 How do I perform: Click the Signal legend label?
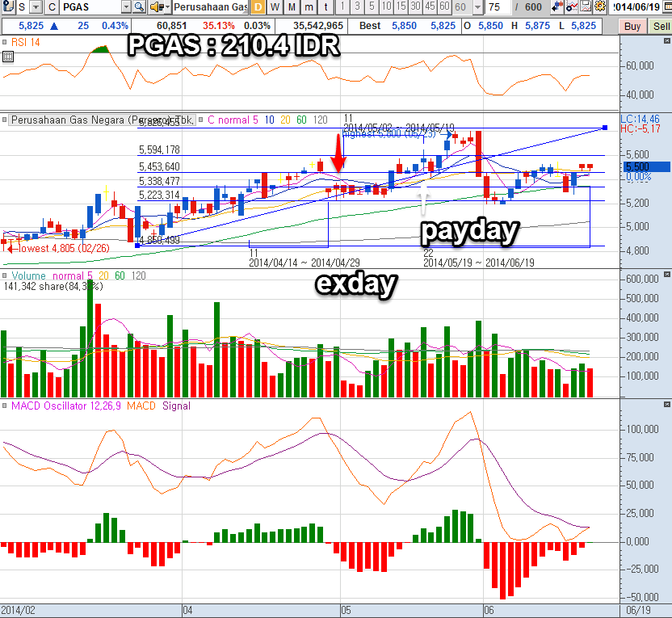(176, 406)
